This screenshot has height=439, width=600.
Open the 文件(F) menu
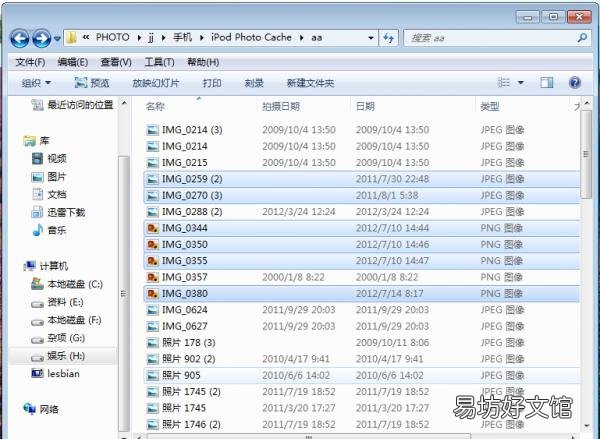pyautogui.click(x=30, y=62)
